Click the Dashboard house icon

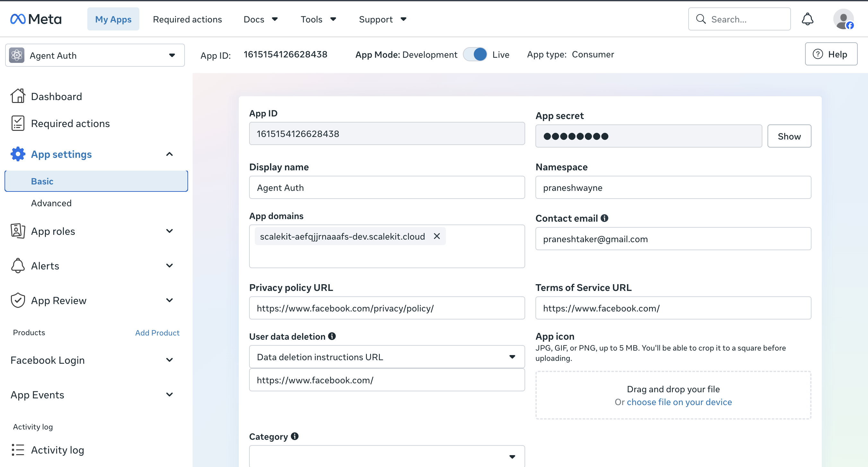pos(18,96)
